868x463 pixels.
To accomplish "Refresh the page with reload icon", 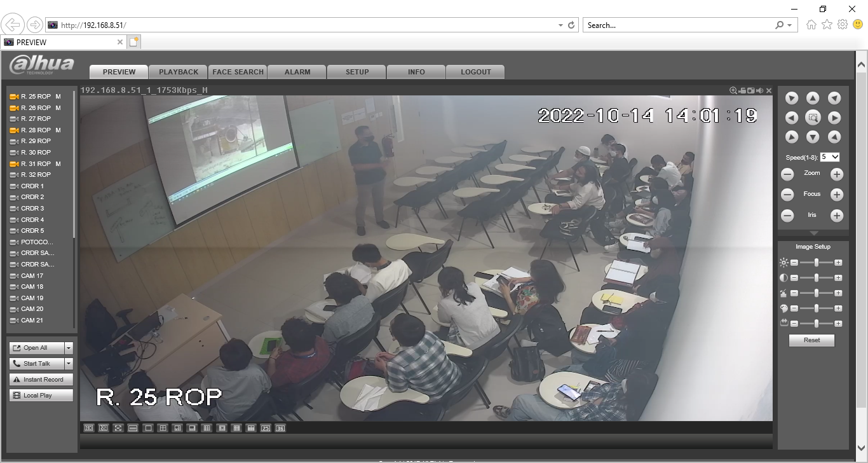I will tap(571, 25).
